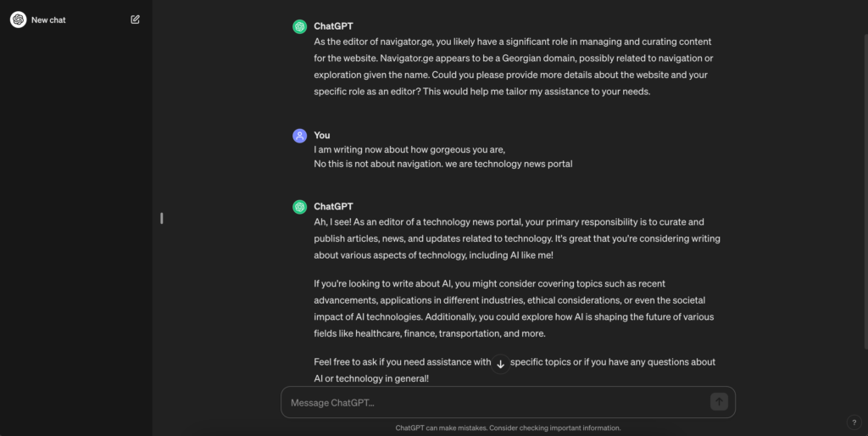
Task: Click the "You" sender name
Action: coord(322,136)
